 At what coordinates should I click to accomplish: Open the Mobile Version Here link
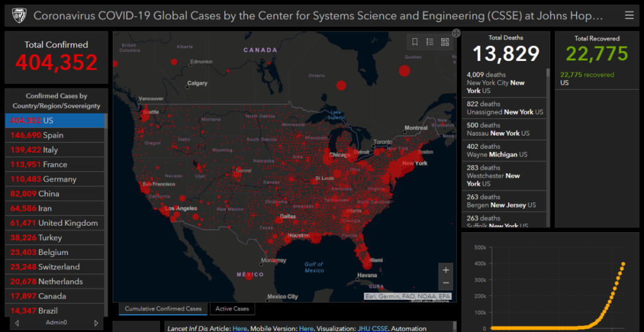click(306, 328)
